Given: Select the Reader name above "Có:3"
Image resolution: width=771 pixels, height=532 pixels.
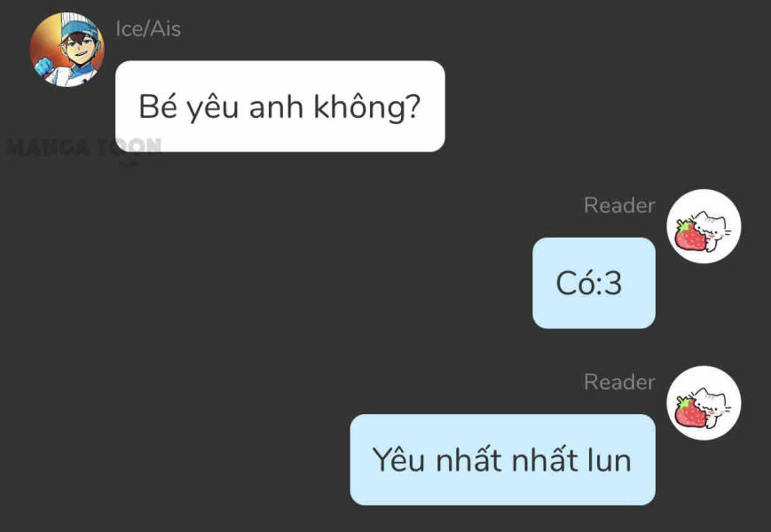Looking at the screenshot, I should [619, 205].
